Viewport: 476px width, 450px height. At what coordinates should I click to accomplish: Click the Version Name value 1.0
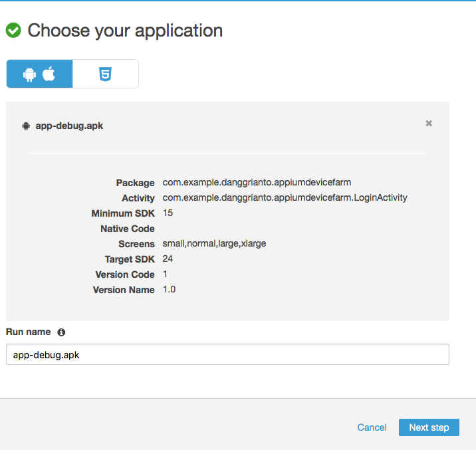[169, 289]
